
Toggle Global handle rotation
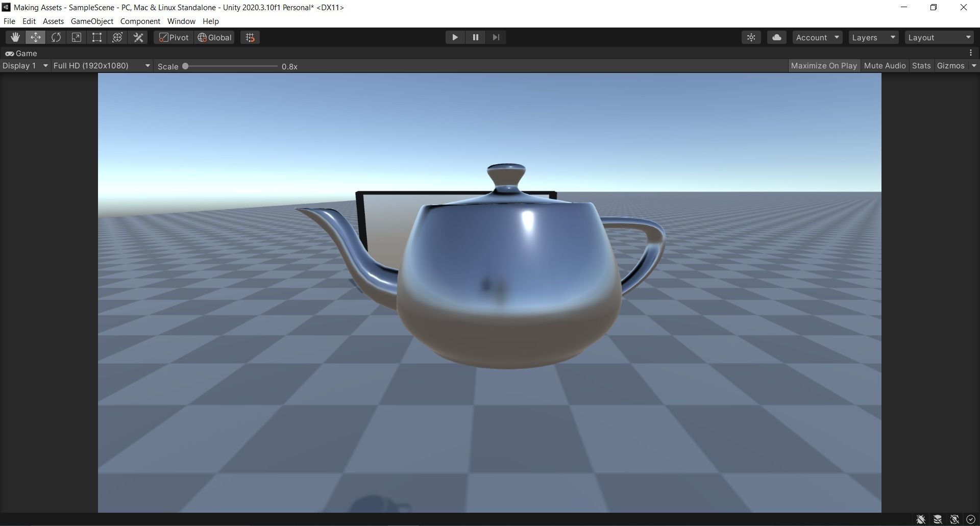click(214, 37)
